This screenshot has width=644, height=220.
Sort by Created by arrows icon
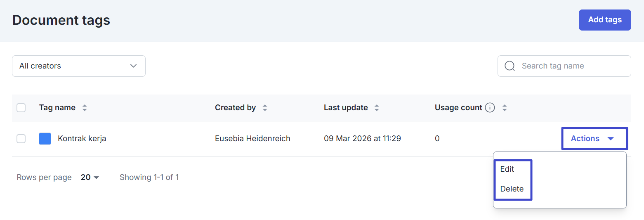click(265, 108)
